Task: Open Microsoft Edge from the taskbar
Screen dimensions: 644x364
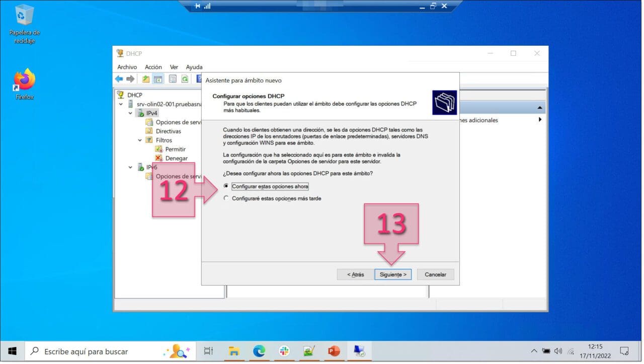Action: [x=259, y=351]
